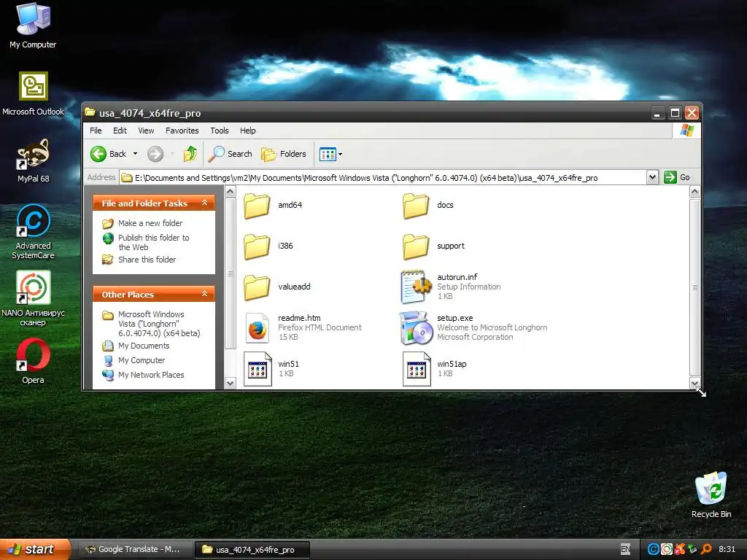This screenshot has height=560, width=747.
Task: Select the win51ap file icon
Action: [x=416, y=369]
